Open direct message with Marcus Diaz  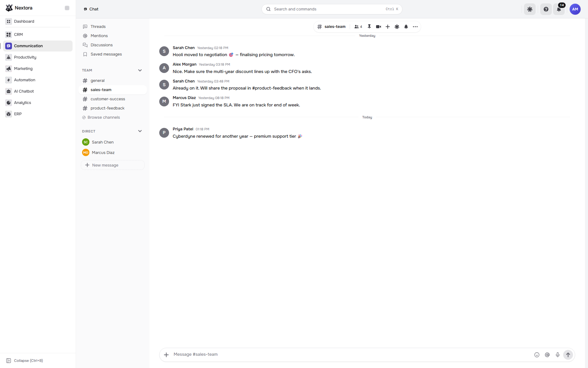[x=113, y=153]
